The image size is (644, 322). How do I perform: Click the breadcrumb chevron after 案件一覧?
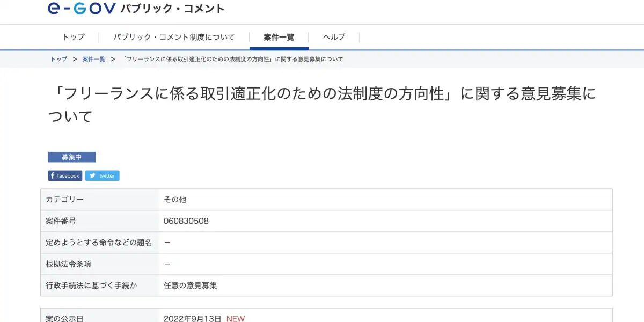[x=113, y=59]
